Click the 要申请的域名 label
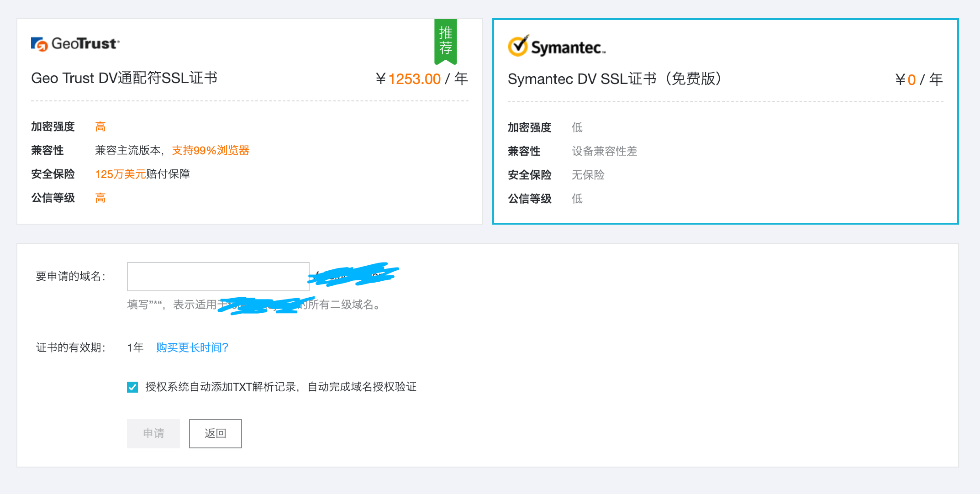 71,277
